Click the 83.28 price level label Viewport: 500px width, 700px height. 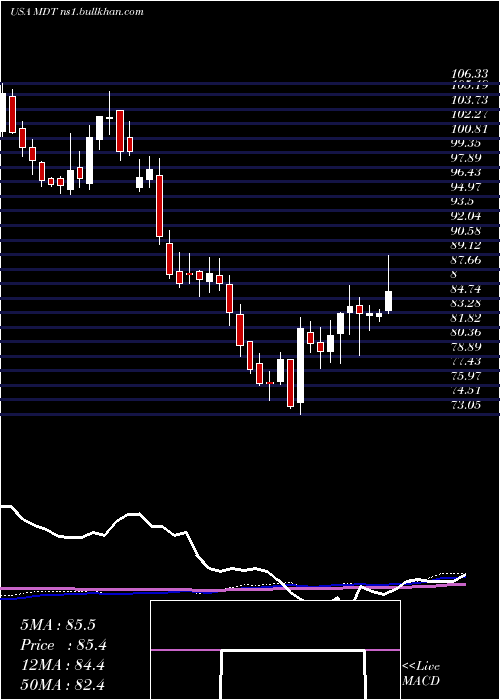point(466,304)
